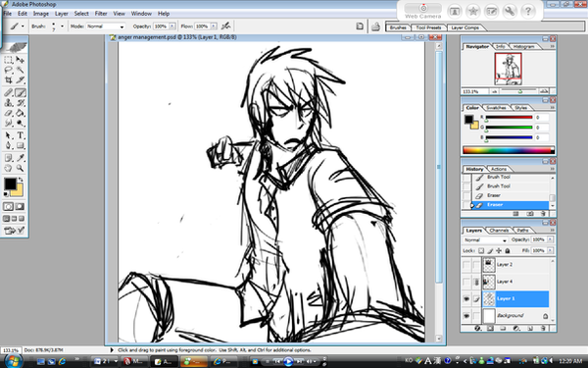The width and height of the screenshot is (588, 368).
Task: Open the Layer Comps palette tab
Action: coord(465,27)
